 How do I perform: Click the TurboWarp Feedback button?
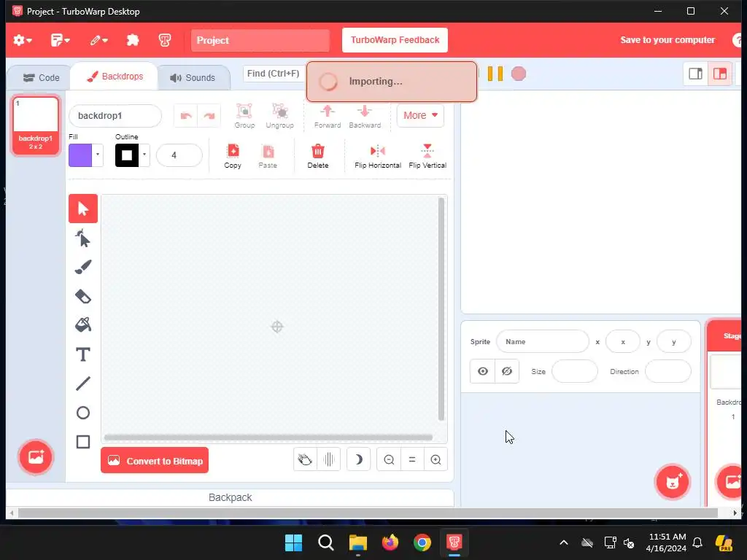[395, 40]
